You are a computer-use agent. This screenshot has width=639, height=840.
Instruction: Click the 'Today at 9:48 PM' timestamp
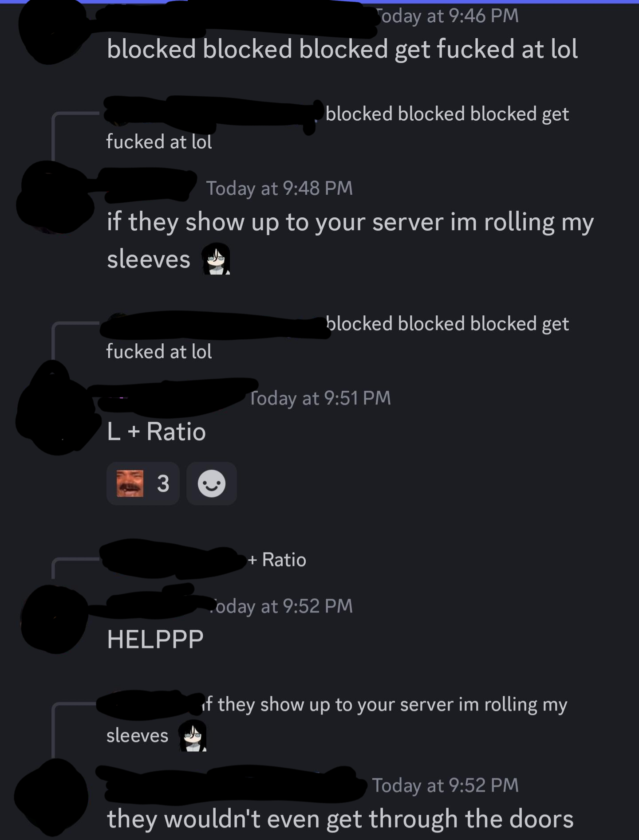click(280, 188)
